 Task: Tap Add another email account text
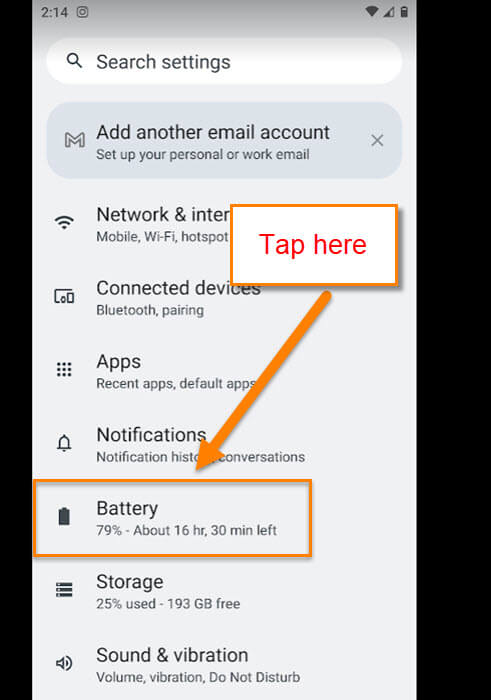(x=213, y=133)
